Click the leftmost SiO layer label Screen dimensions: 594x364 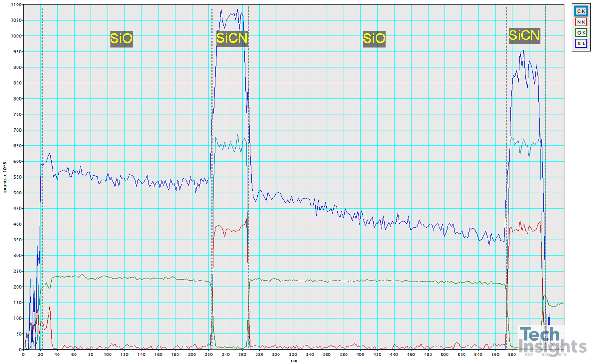tap(121, 39)
